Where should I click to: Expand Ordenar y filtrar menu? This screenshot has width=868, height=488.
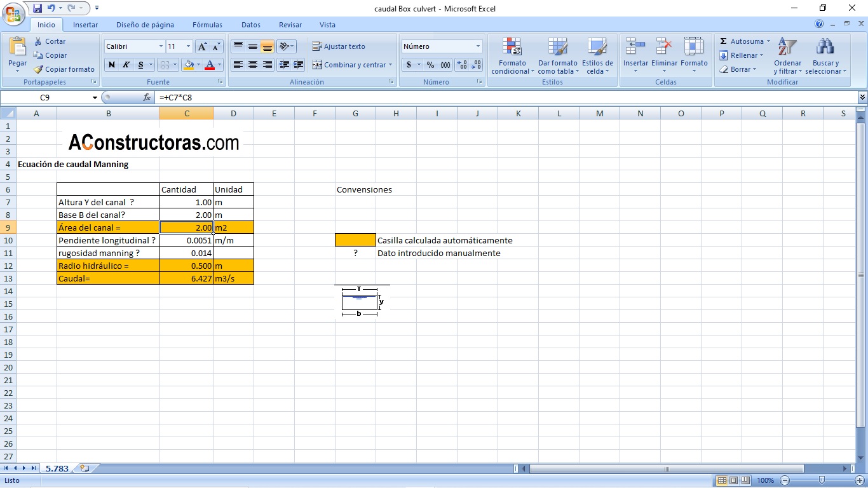(x=787, y=56)
